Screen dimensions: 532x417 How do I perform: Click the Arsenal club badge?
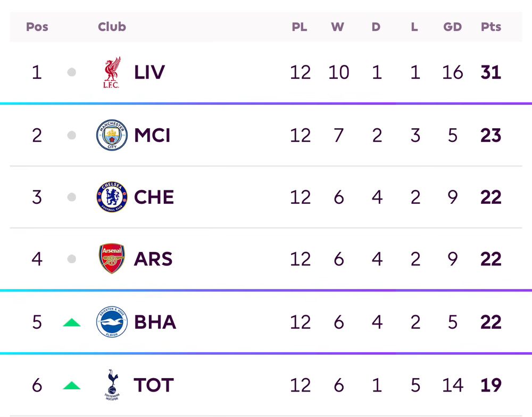(112, 259)
